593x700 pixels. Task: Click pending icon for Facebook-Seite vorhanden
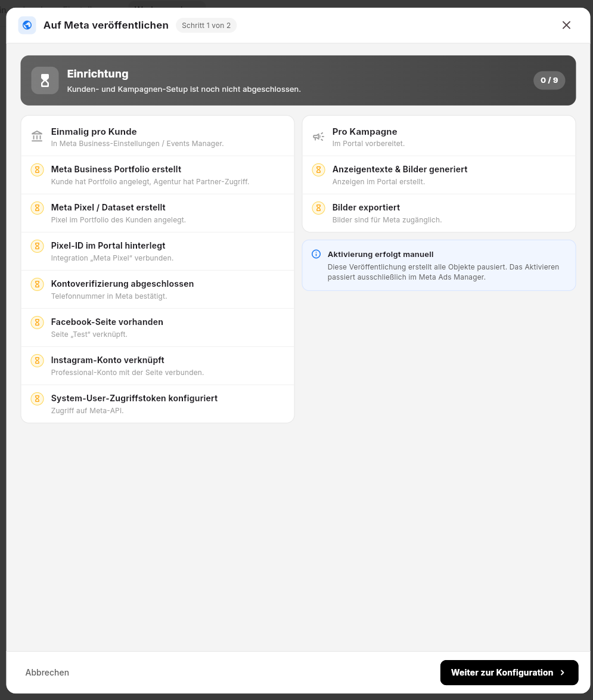(x=37, y=323)
